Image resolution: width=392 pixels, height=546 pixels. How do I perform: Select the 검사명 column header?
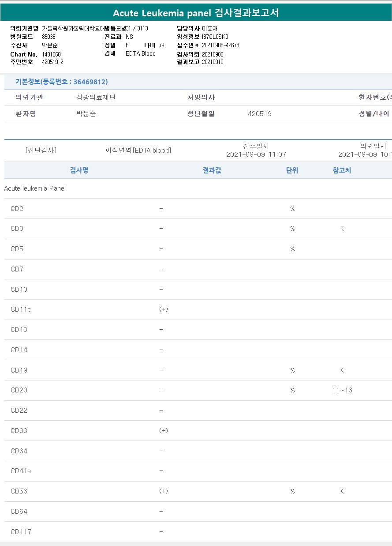click(x=79, y=170)
